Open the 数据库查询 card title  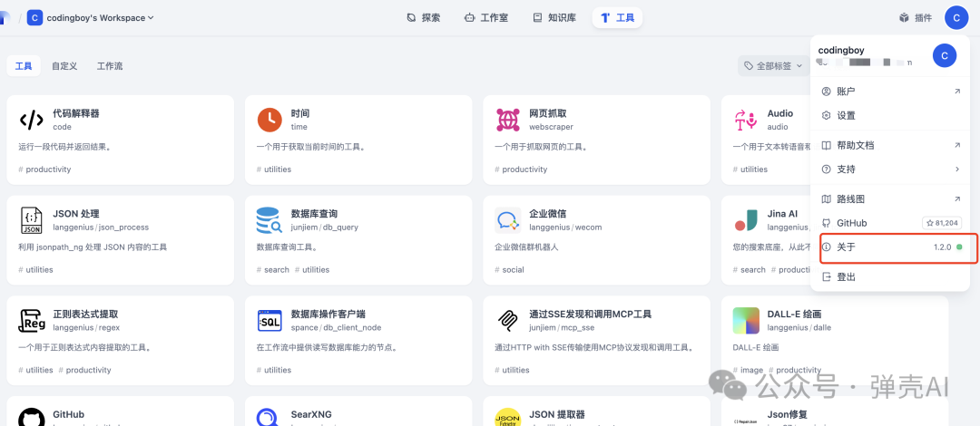pos(314,214)
